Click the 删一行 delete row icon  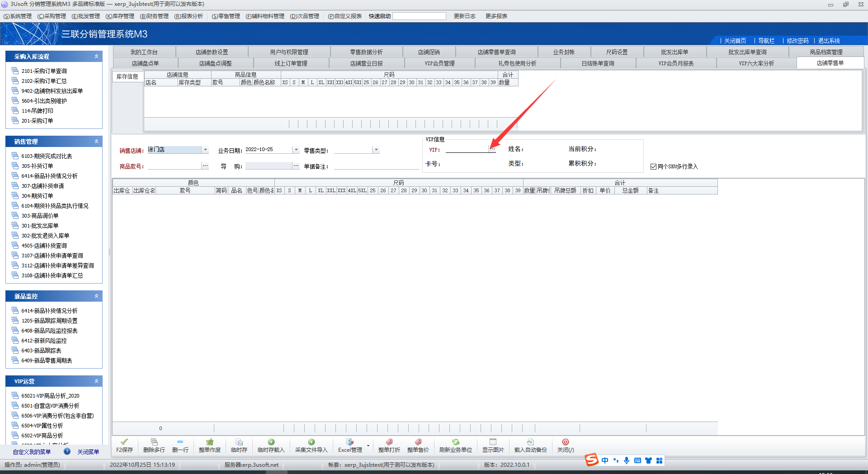click(x=180, y=442)
